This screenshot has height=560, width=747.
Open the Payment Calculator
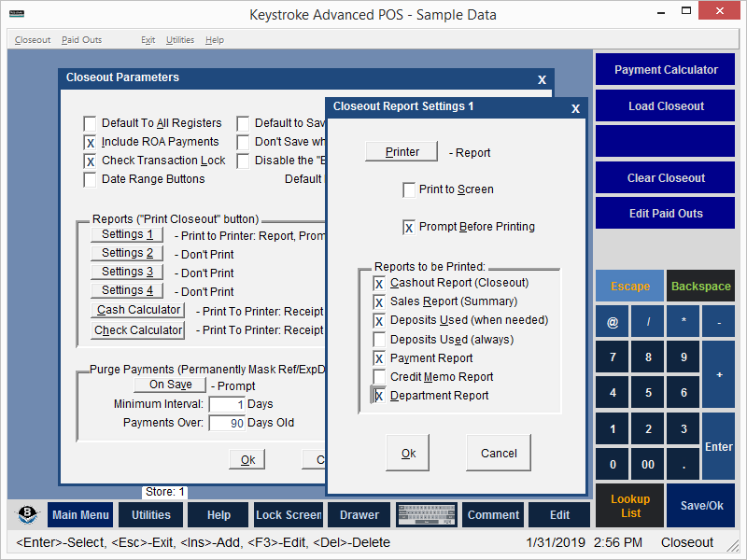(666, 70)
